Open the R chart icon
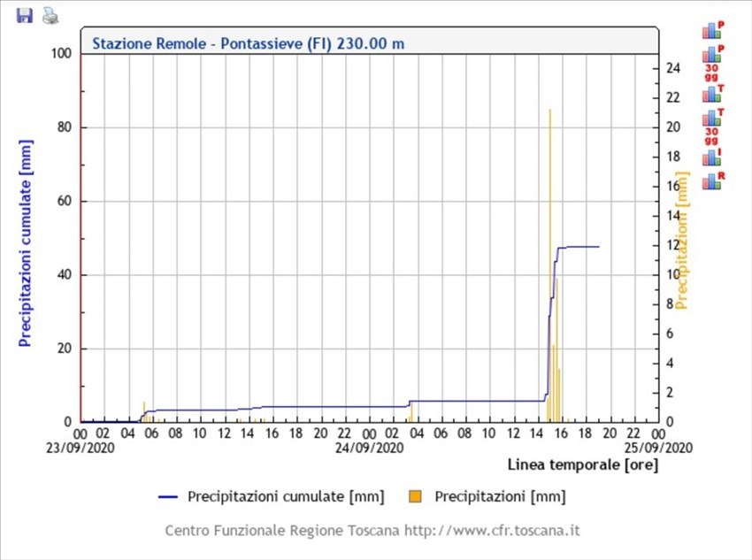Image resolution: width=752 pixels, height=560 pixels. [713, 181]
